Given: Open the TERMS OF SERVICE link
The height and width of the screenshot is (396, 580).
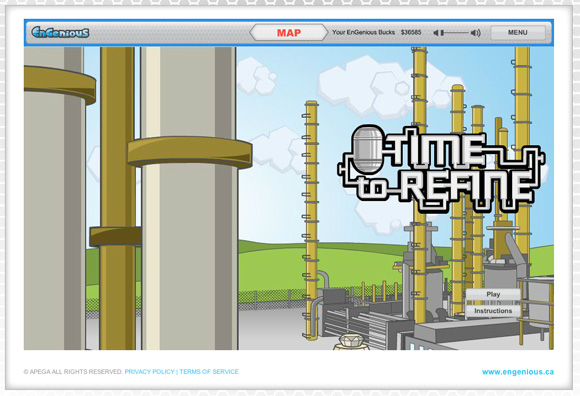Looking at the screenshot, I should tap(209, 372).
